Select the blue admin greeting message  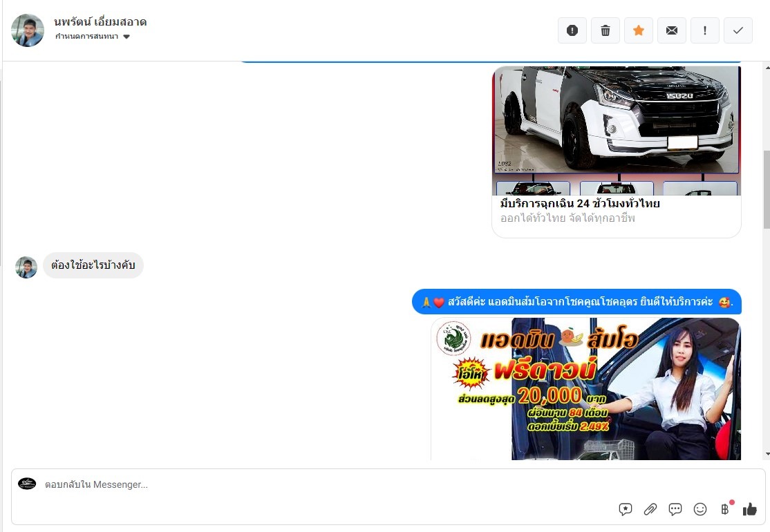pyautogui.click(x=576, y=302)
